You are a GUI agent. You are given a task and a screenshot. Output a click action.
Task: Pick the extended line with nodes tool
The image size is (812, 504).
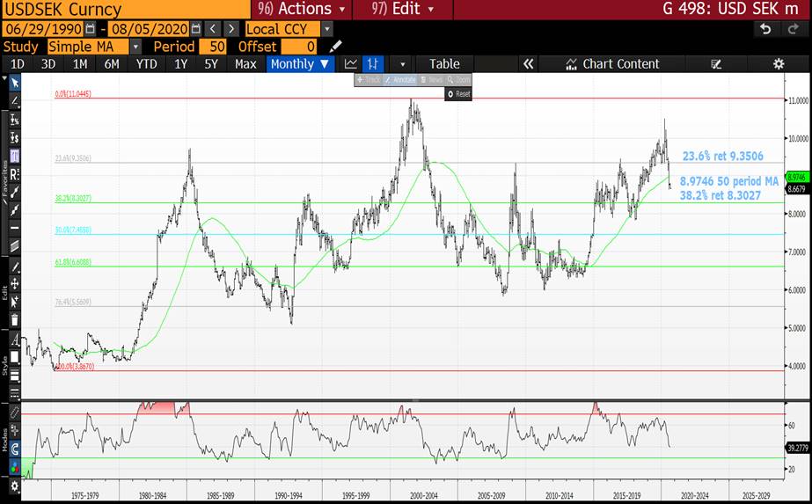[x=14, y=210]
